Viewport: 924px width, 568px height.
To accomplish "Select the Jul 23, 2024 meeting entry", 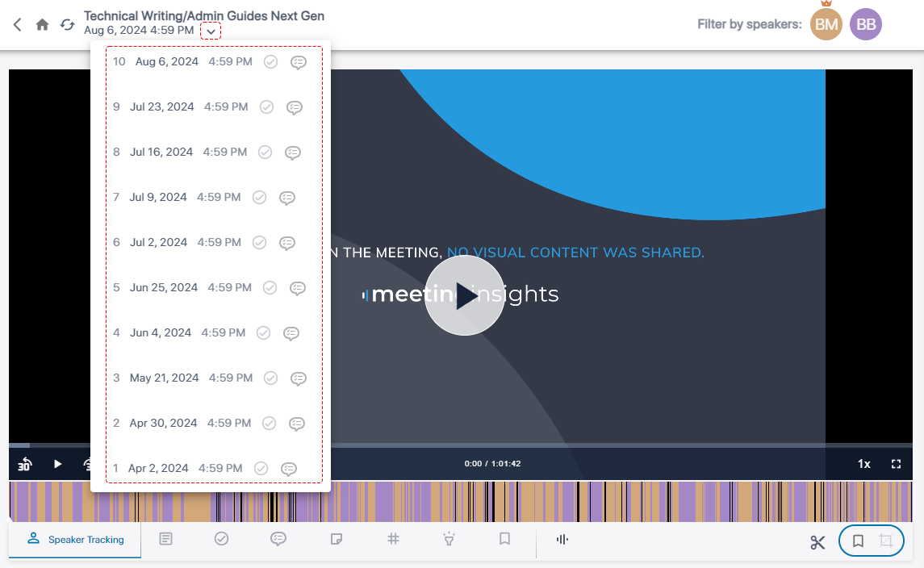I will pos(162,106).
